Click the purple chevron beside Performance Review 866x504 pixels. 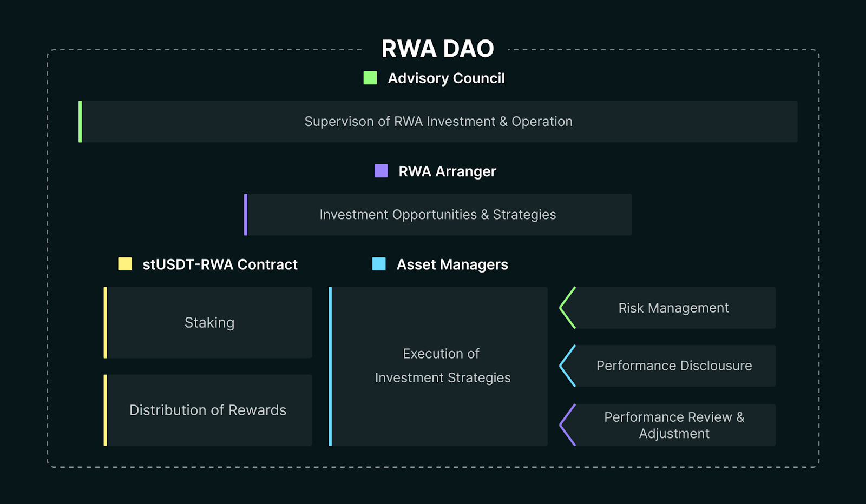click(x=567, y=425)
